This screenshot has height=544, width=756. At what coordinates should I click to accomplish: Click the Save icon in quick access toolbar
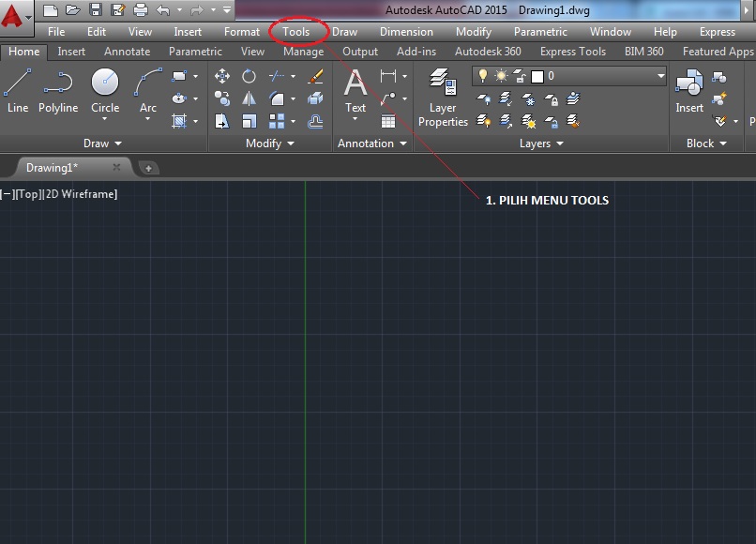96,9
